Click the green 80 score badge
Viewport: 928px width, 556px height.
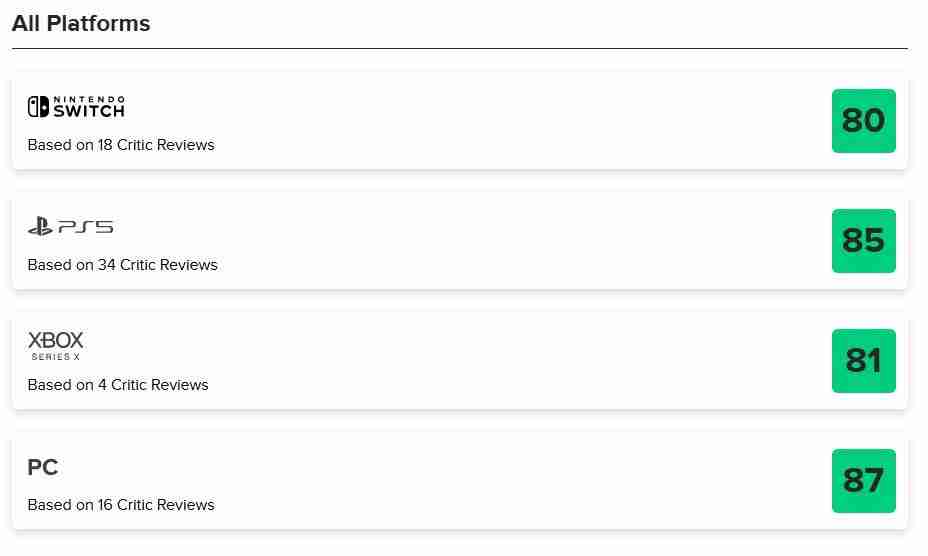coord(863,121)
